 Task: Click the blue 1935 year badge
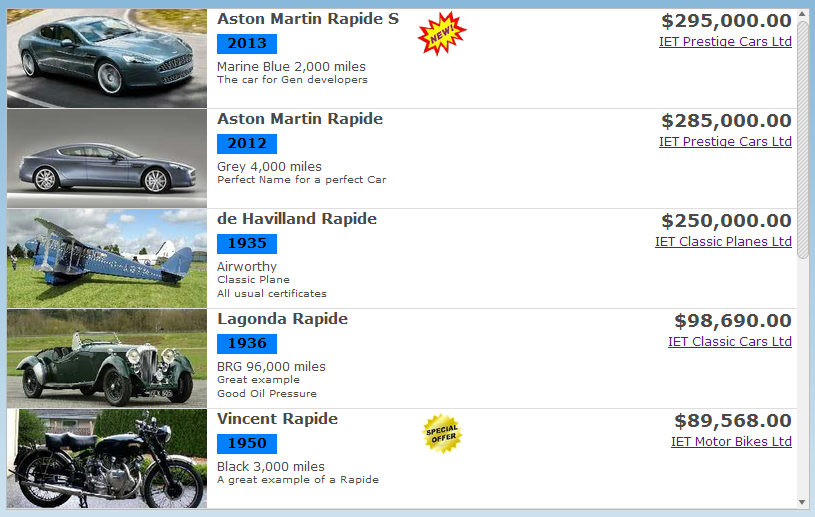(247, 244)
